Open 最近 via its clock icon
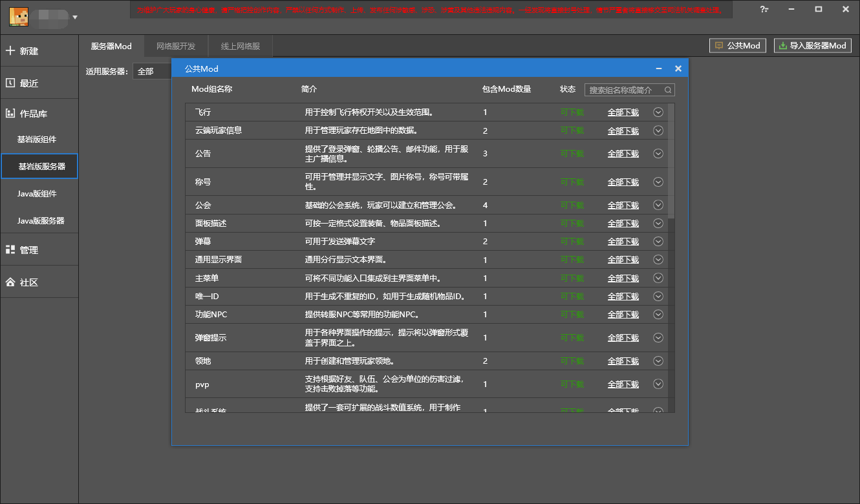The height and width of the screenshot is (504, 860). (10, 83)
